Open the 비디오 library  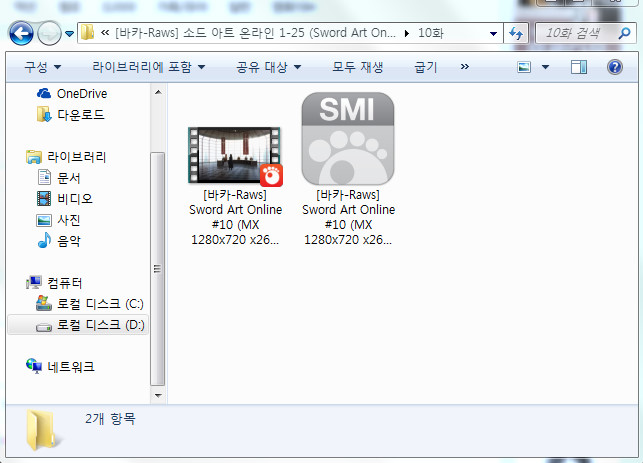coord(75,198)
